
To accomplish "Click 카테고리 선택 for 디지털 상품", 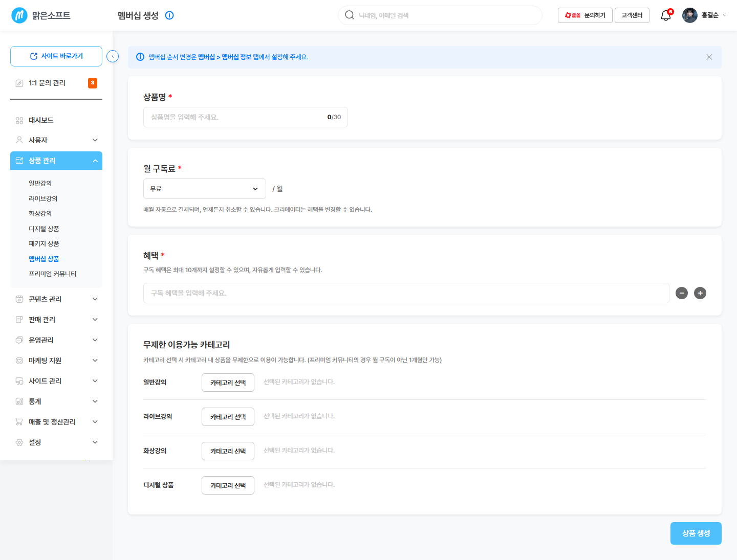I will [x=228, y=485].
